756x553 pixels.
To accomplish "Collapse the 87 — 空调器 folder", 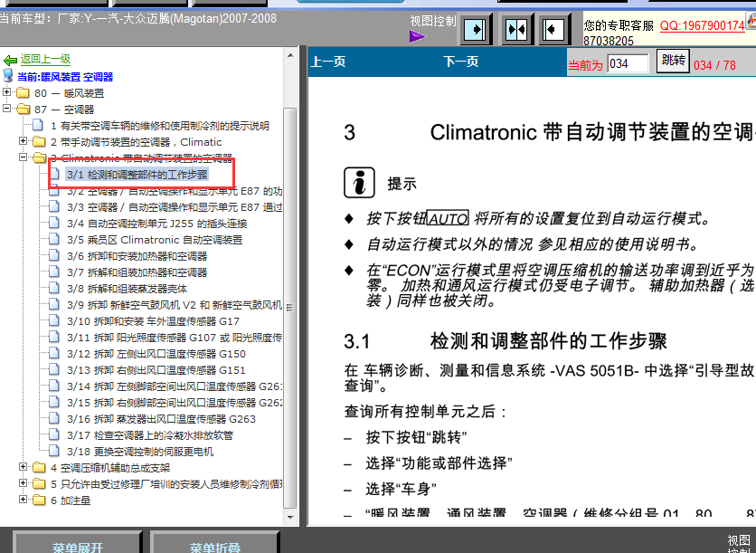I will click(x=6, y=109).
